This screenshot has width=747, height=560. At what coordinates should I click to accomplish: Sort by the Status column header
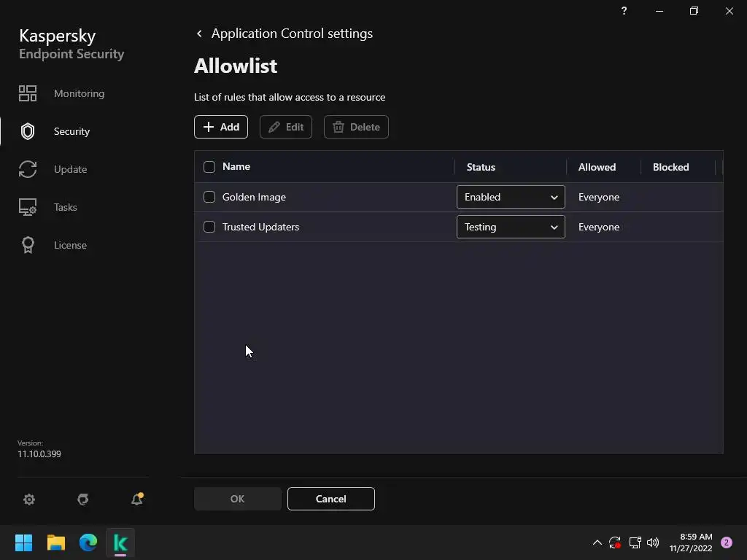point(481,167)
